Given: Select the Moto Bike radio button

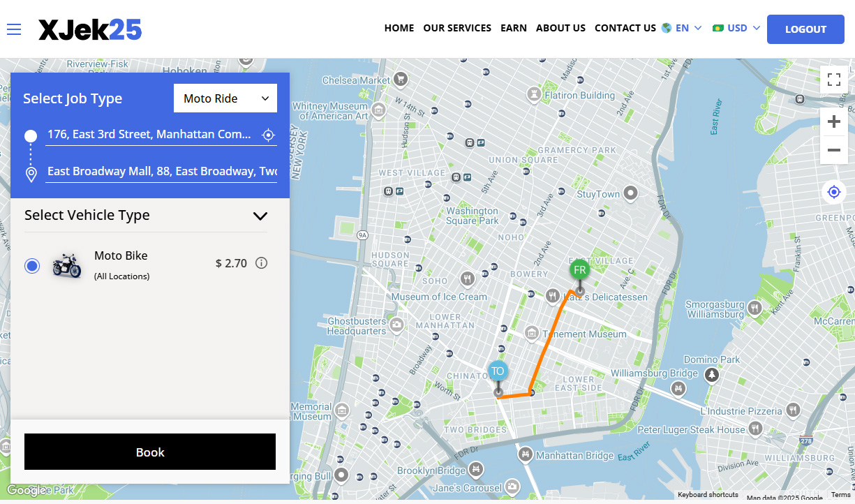Looking at the screenshot, I should coord(32,266).
